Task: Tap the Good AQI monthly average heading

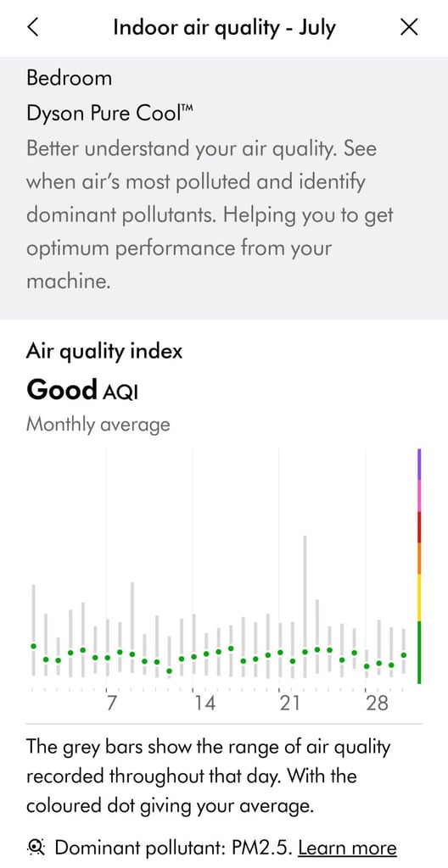Action: pos(82,390)
